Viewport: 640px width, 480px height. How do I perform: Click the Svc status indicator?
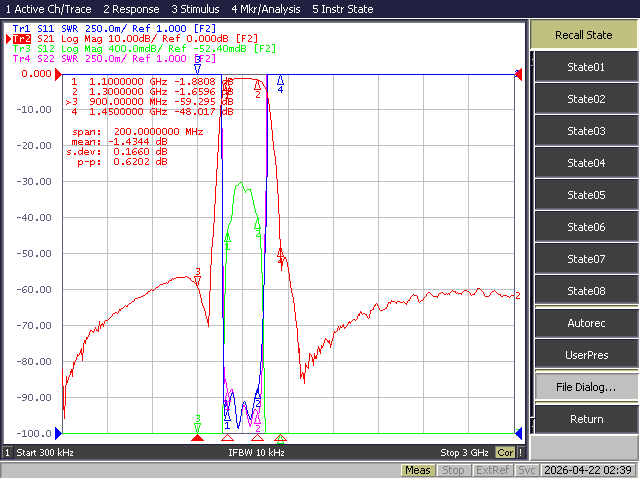(527, 470)
